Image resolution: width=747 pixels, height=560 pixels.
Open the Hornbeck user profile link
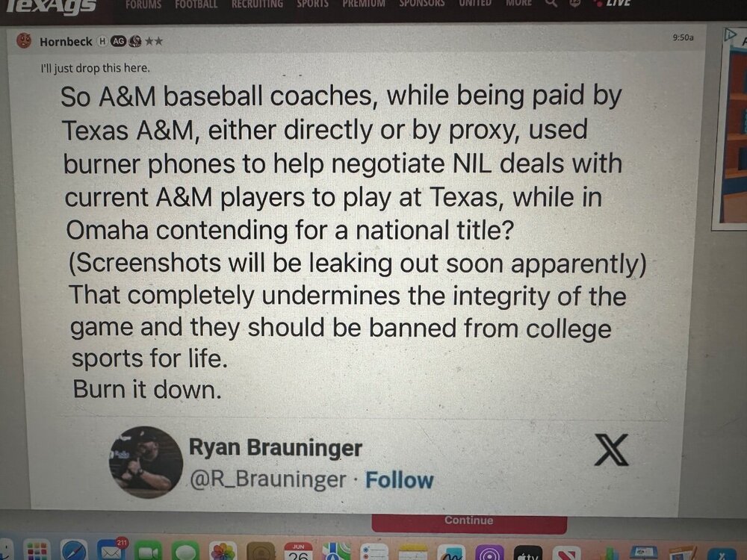(65, 42)
